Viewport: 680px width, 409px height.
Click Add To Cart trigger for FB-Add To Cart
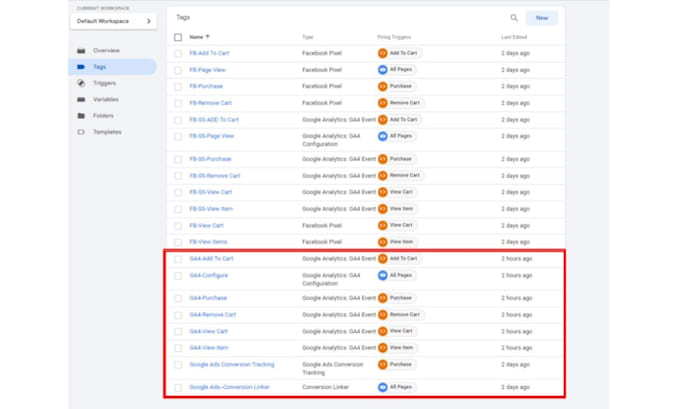[x=399, y=53]
